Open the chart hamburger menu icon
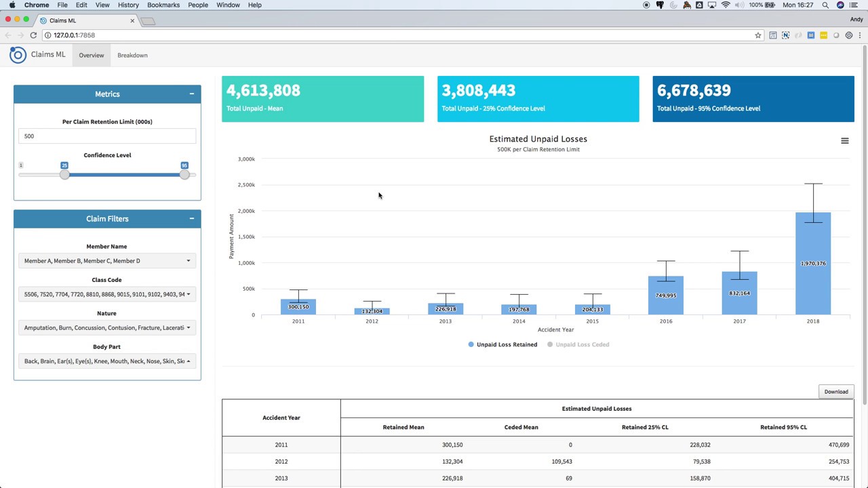The image size is (868, 488). [845, 141]
